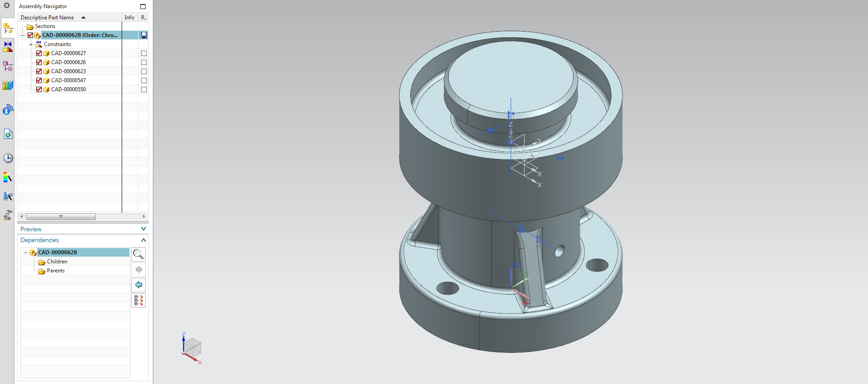This screenshot has width=868, height=384.
Task: Sort by Descriptive Part Name column header
Action: pyautogui.click(x=47, y=18)
